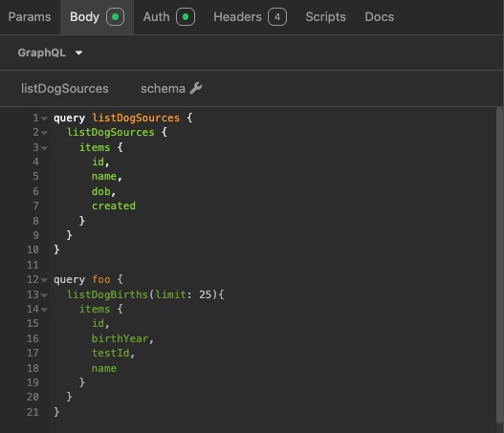Screen dimensions: 504x433
Task: Click the green indicator on Body tab
Action: 115,16
